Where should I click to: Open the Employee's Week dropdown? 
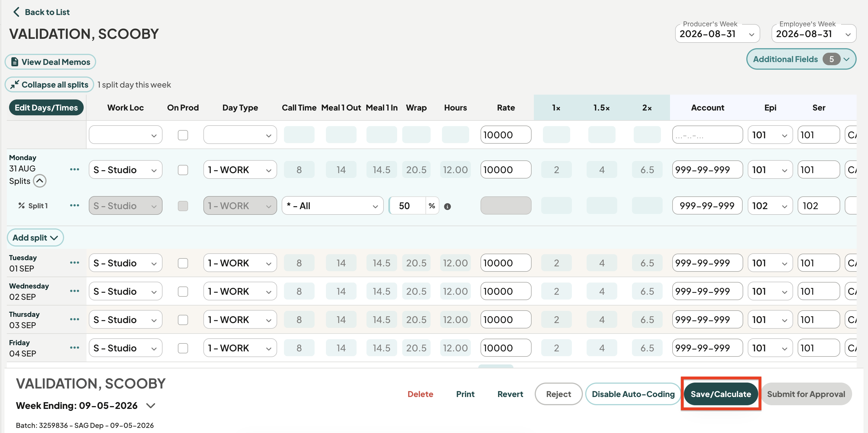(814, 34)
